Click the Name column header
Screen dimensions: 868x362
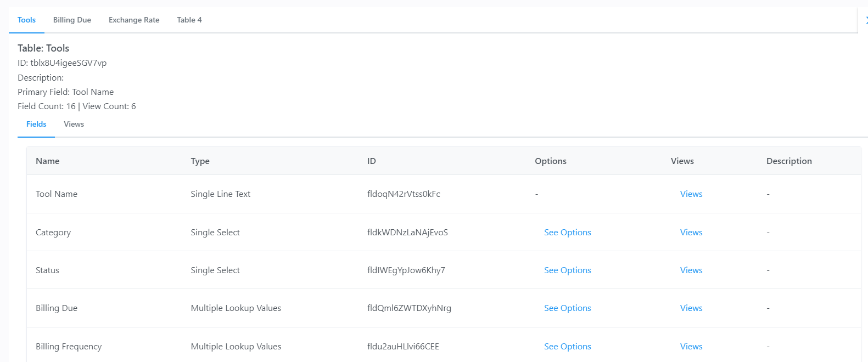[48, 161]
